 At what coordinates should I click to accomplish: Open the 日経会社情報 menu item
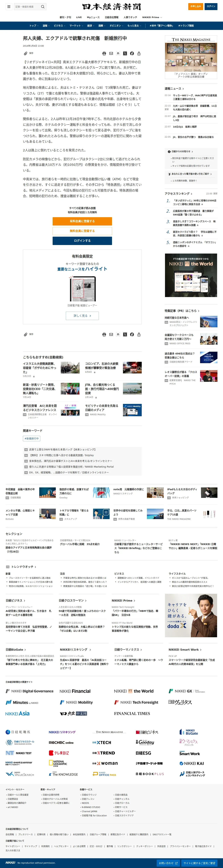[112, 17]
